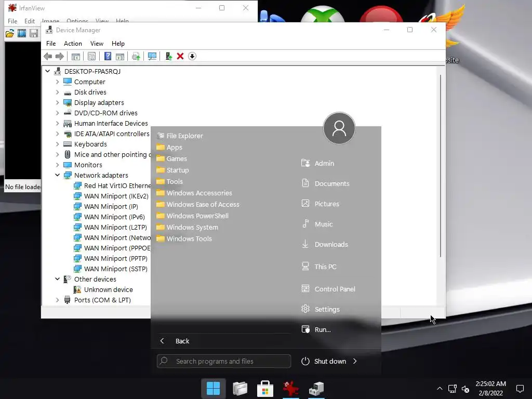
Task: Click the Search programs and files box
Action: (224, 362)
